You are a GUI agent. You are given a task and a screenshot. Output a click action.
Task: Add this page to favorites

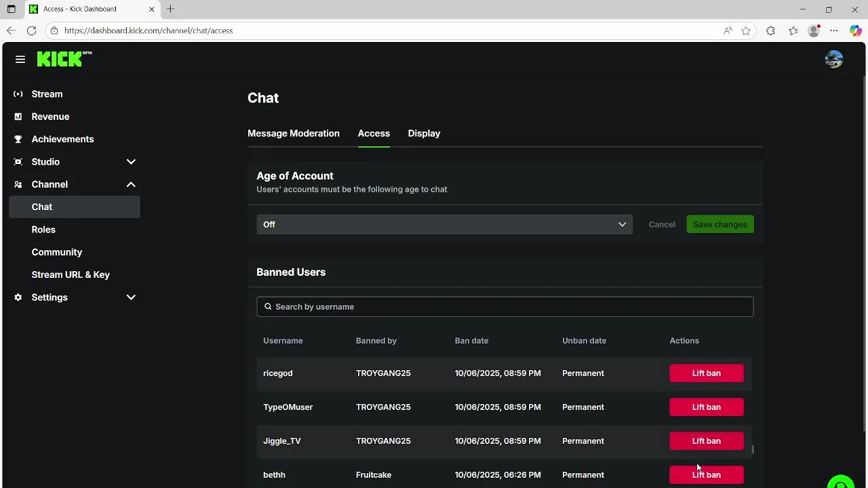coord(746,30)
